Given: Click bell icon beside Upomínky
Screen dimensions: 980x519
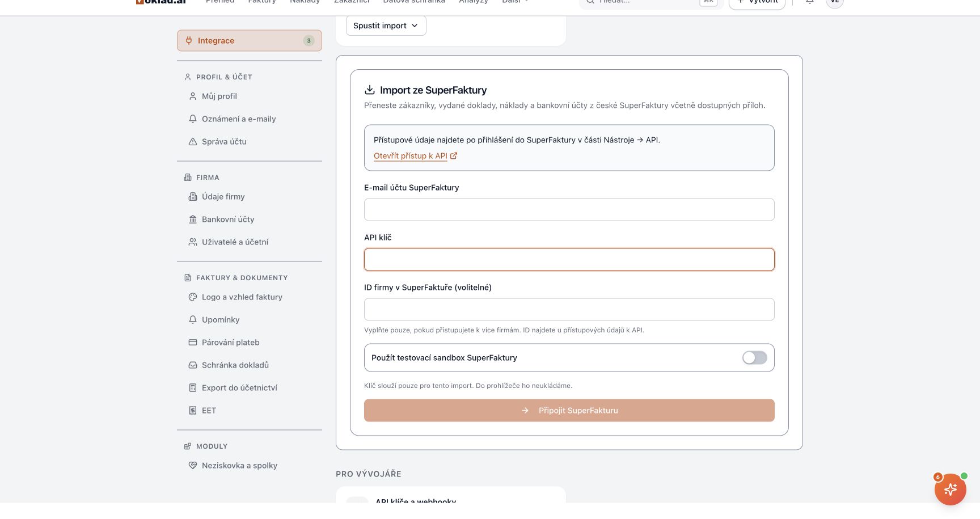Looking at the screenshot, I should (x=193, y=320).
